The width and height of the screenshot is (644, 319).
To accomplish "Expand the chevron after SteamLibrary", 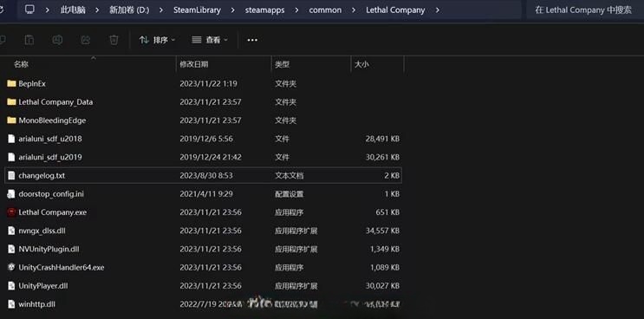I will point(233,10).
